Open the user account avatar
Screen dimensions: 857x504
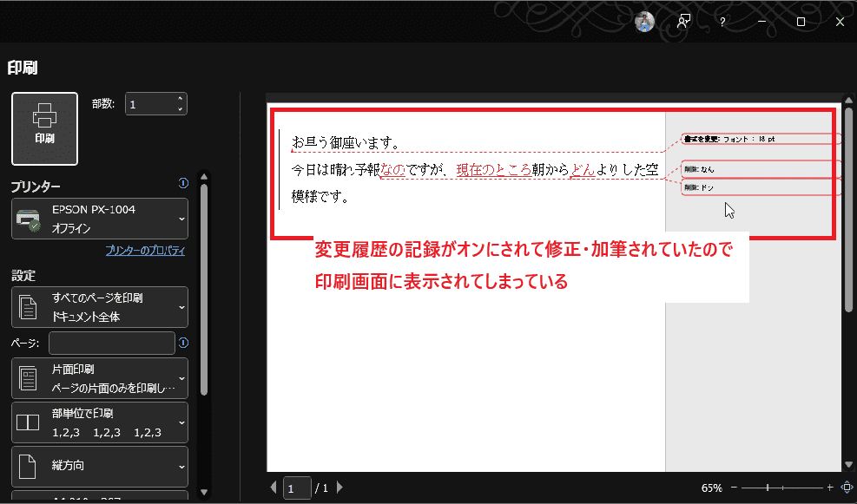tap(644, 22)
